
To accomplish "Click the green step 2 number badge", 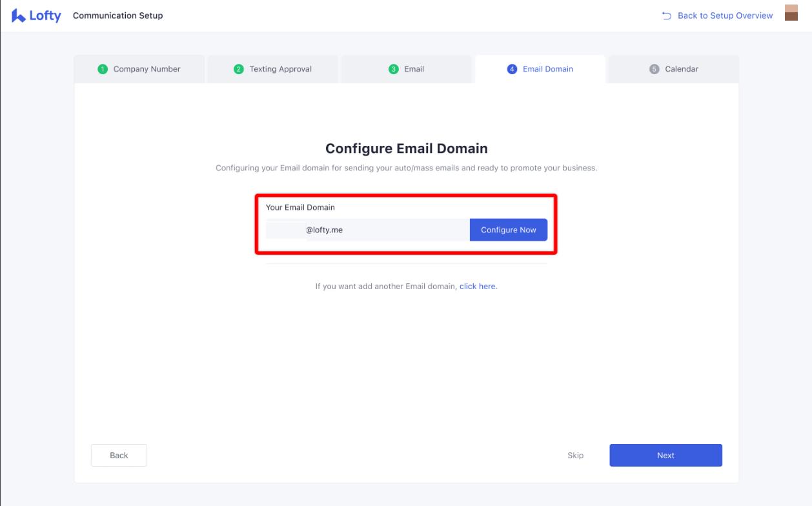I will coord(238,69).
